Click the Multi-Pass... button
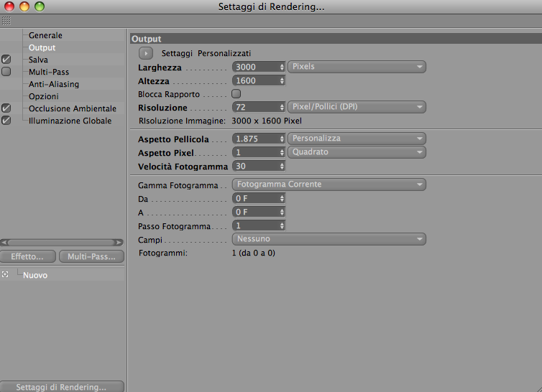542x392 pixels. (x=92, y=256)
